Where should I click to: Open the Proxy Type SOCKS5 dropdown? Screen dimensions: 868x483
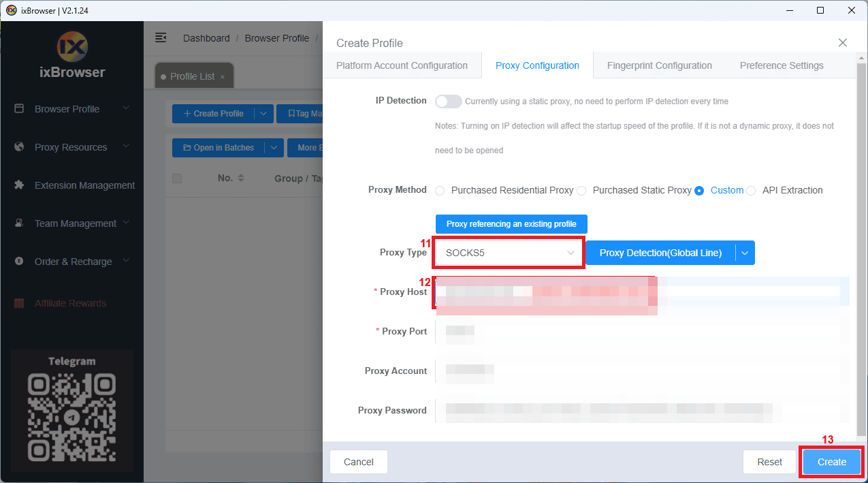click(509, 253)
